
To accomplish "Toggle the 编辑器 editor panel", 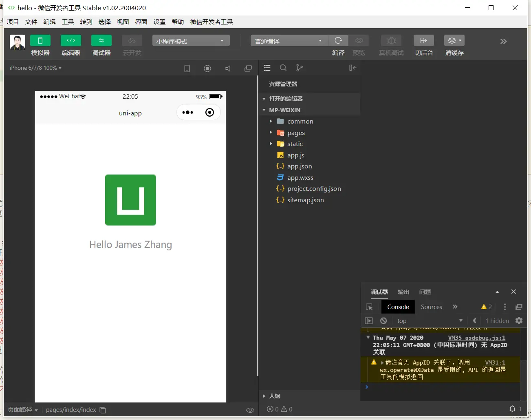I will click(71, 40).
